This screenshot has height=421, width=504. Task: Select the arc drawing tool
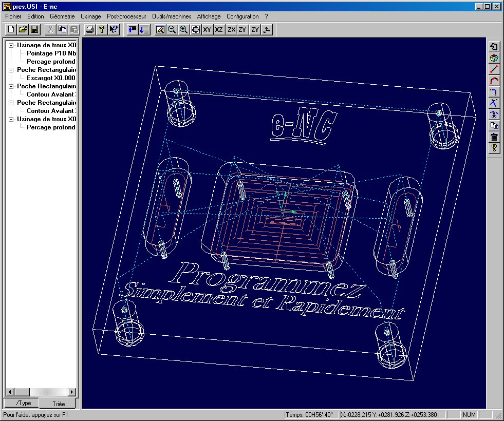pyautogui.click(x=494, y=81)
